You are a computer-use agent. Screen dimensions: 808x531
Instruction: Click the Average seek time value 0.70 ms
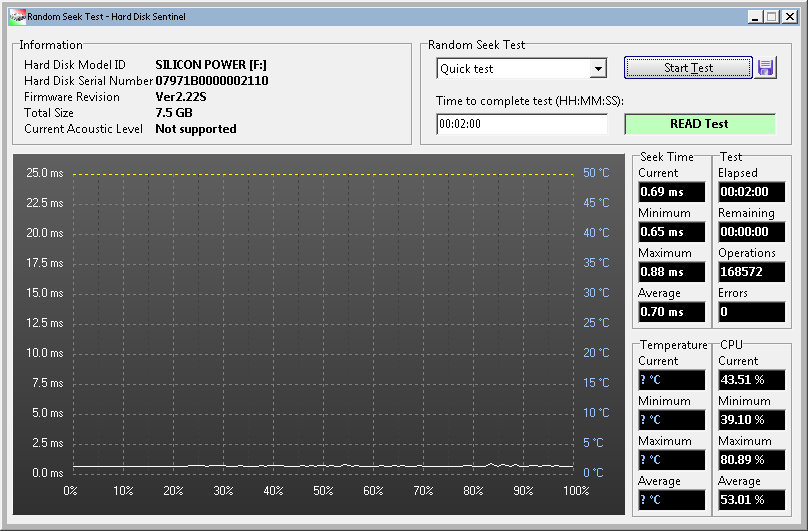pos(671,312)
